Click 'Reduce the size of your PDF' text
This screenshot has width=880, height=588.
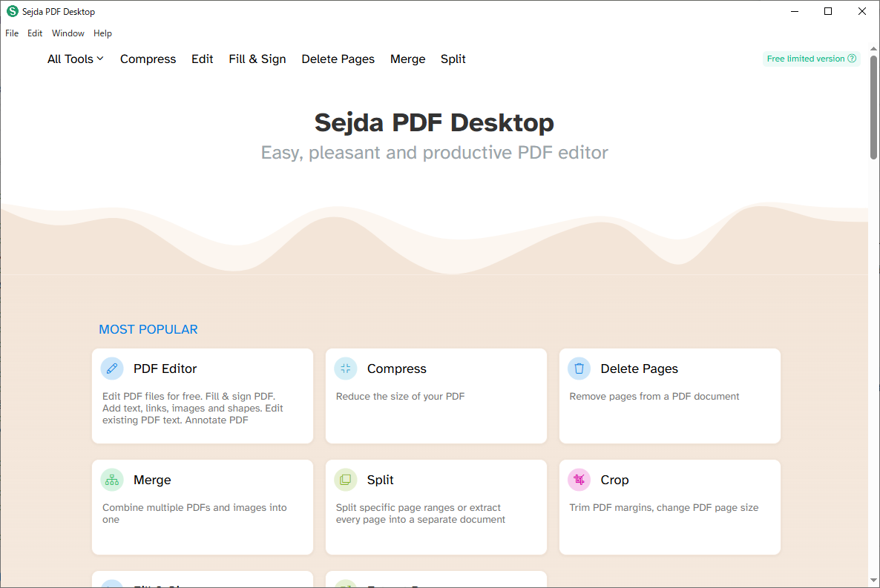400,396
